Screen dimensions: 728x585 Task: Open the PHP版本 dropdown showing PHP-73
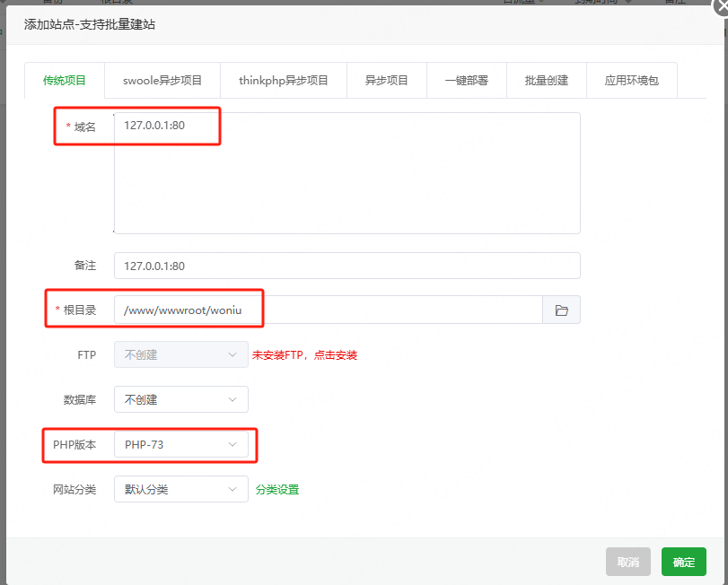pos(180,444)
